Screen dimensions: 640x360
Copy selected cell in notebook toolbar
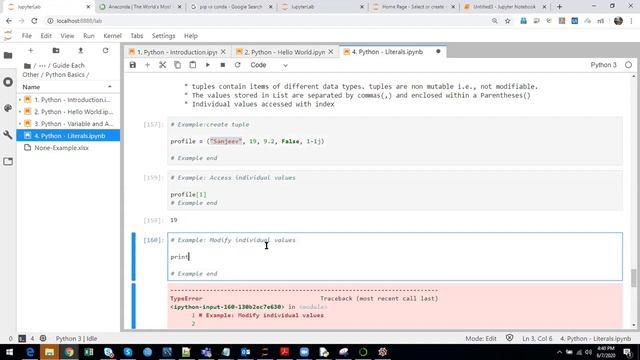[178, 65]
